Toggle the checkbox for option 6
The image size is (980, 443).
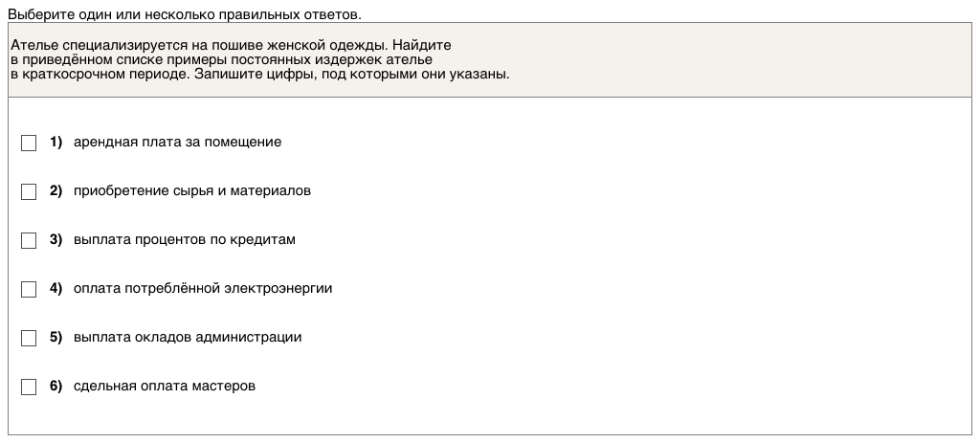coord(29,387)
